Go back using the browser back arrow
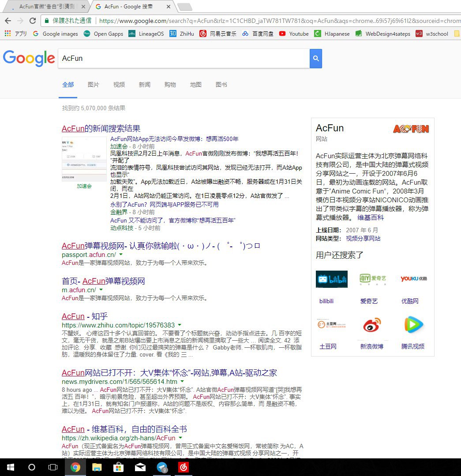 click(x=8, y=21)
